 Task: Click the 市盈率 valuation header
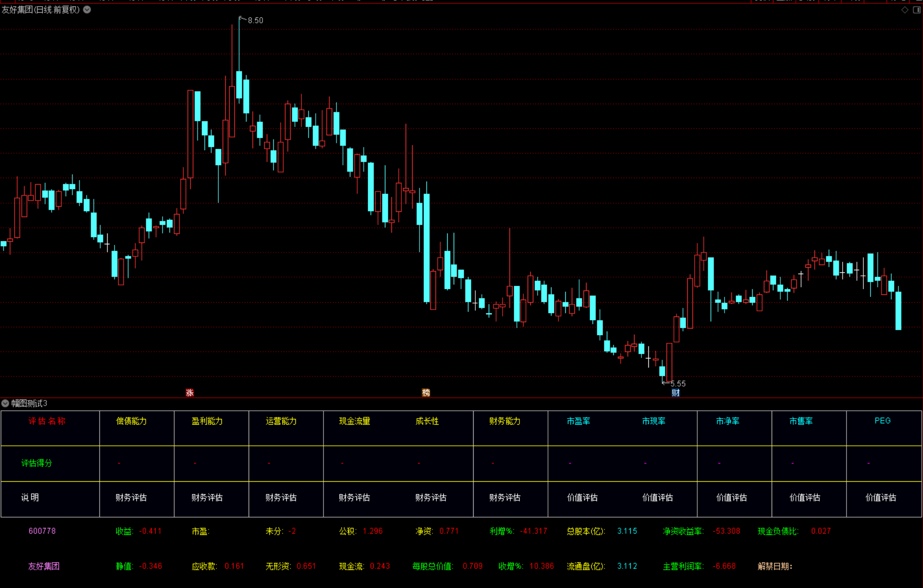[578, 421]
